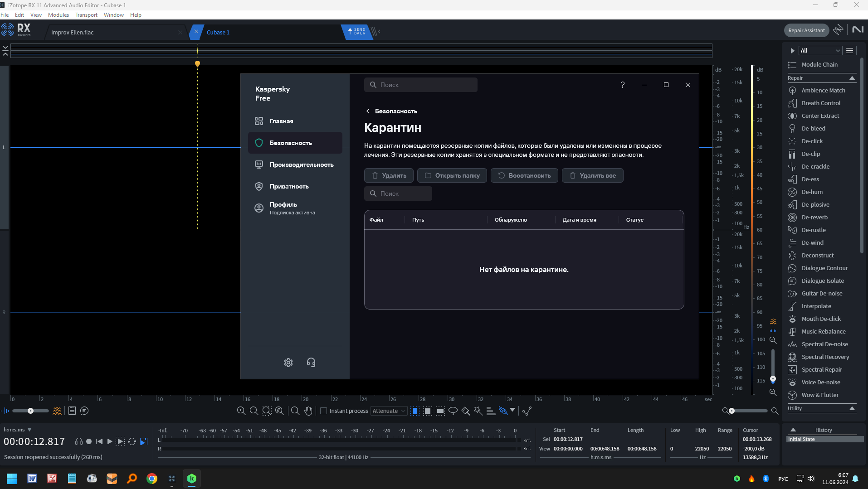Adjust the waveform/spectrogram opacity slider

click(30, 411)
